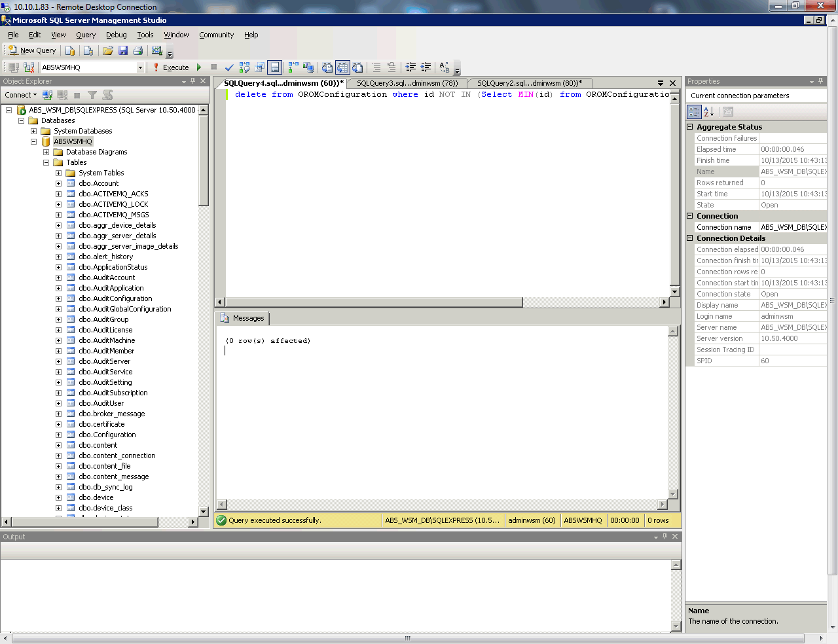This screenshot has height=644, width=838.
Task: Save the query with the floppy icon
Action: pos(123,50)
